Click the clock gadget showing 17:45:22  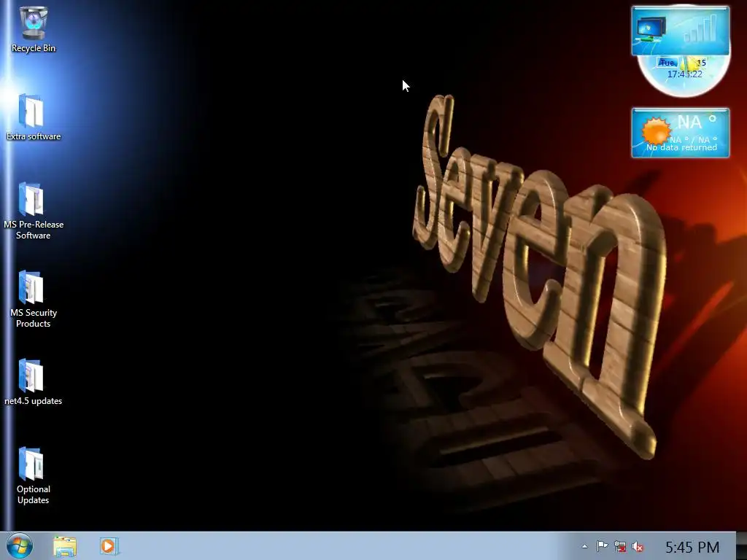[x=684, y=75]
